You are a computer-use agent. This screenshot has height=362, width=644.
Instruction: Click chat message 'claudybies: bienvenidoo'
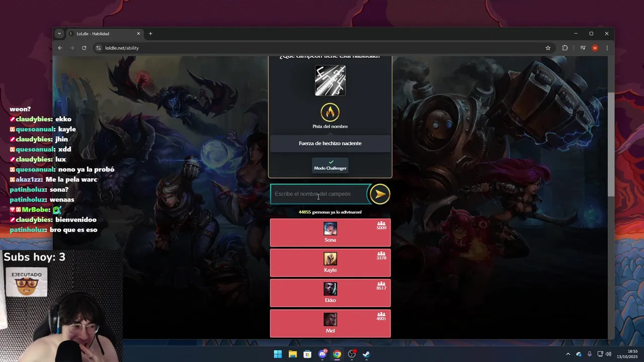coord(53,220)
